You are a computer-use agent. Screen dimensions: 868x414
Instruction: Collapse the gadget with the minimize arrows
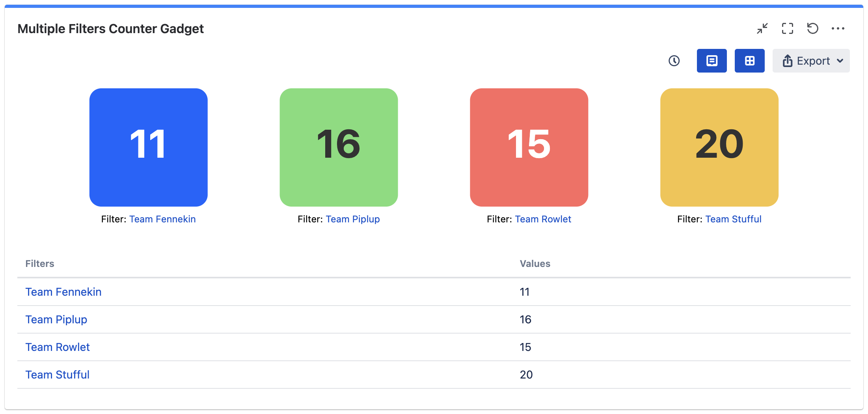pyautogui.click(x=762, y=28)
